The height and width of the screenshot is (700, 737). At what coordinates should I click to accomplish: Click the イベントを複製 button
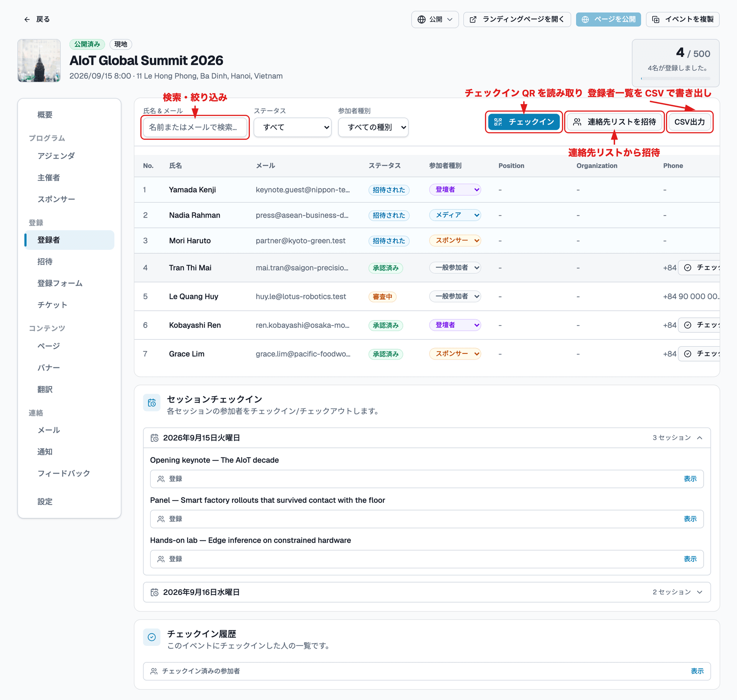(683, 19)
